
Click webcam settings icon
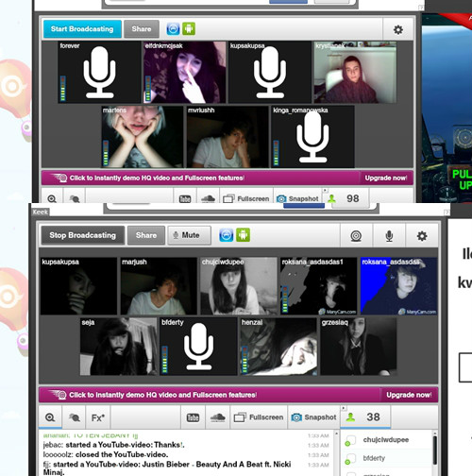tap(356, 236)
